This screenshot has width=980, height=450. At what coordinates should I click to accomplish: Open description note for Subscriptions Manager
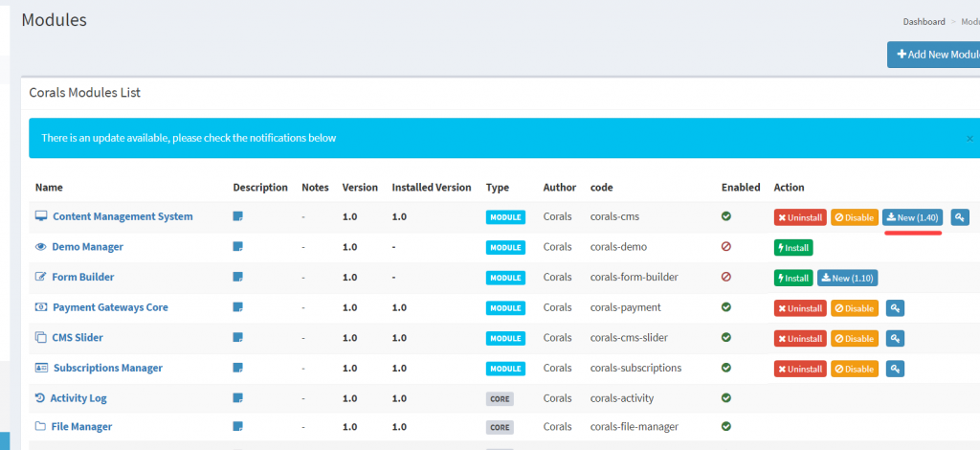coord(237,368)
